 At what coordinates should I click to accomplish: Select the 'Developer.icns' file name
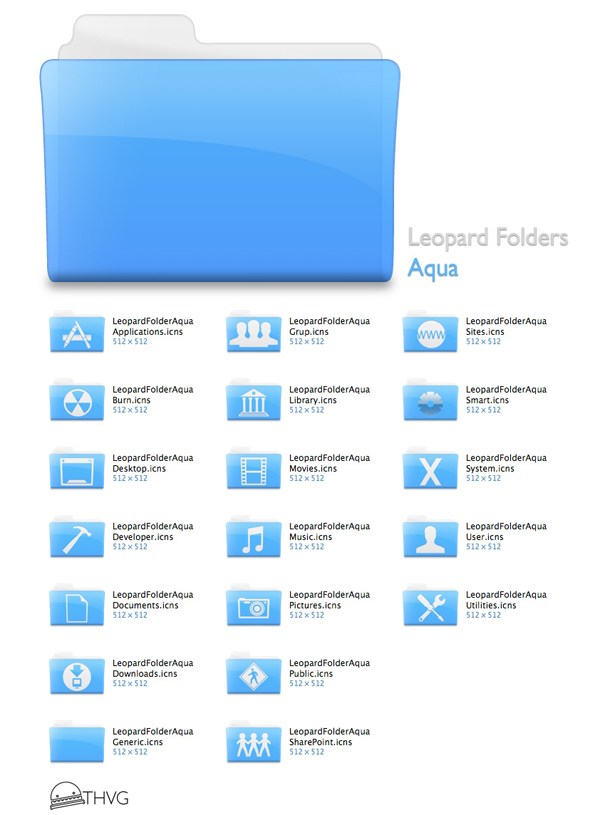[x=143, y=537]
